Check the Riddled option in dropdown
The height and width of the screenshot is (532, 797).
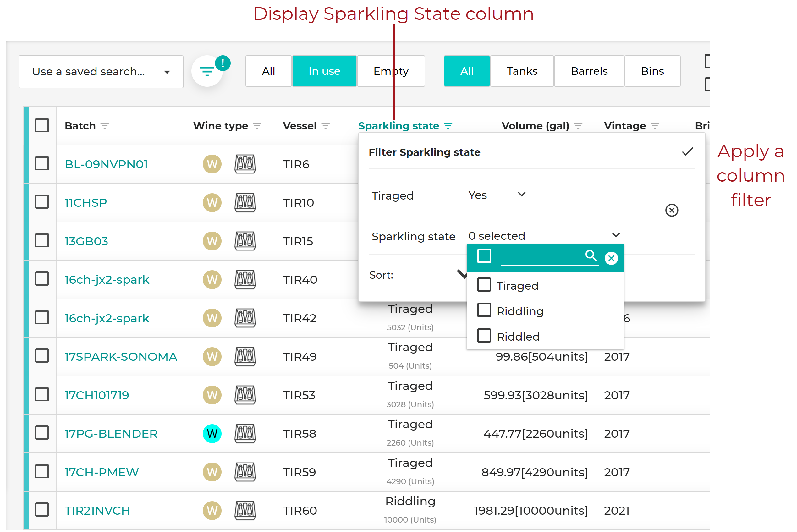[x=484, y=336]
